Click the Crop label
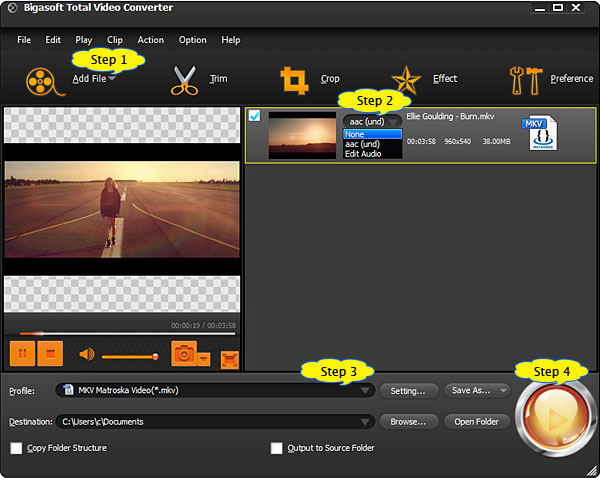600x478 pixels. click(x=330, y=78)
